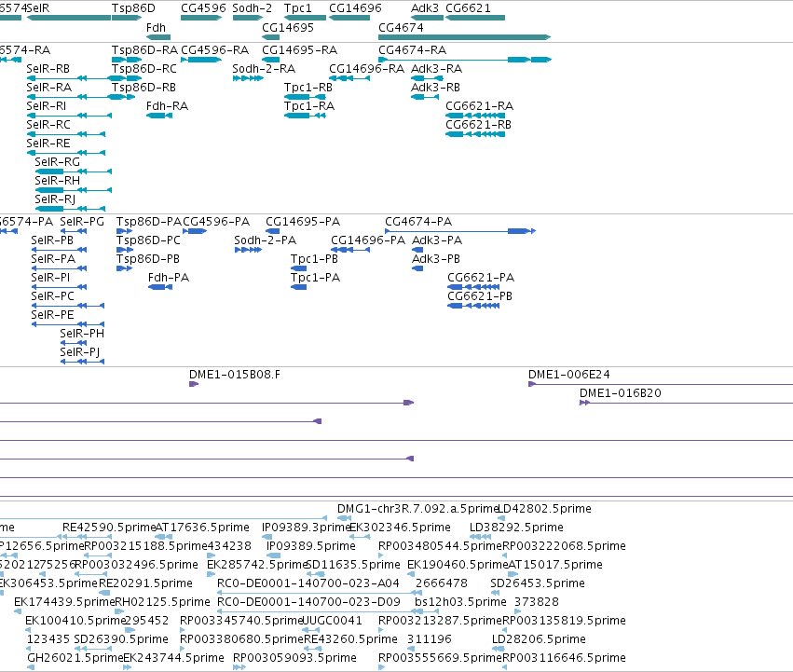Click transcript CG6621-RB label
The height and width of the screenshot is (672, 793).
pos(478,125)
